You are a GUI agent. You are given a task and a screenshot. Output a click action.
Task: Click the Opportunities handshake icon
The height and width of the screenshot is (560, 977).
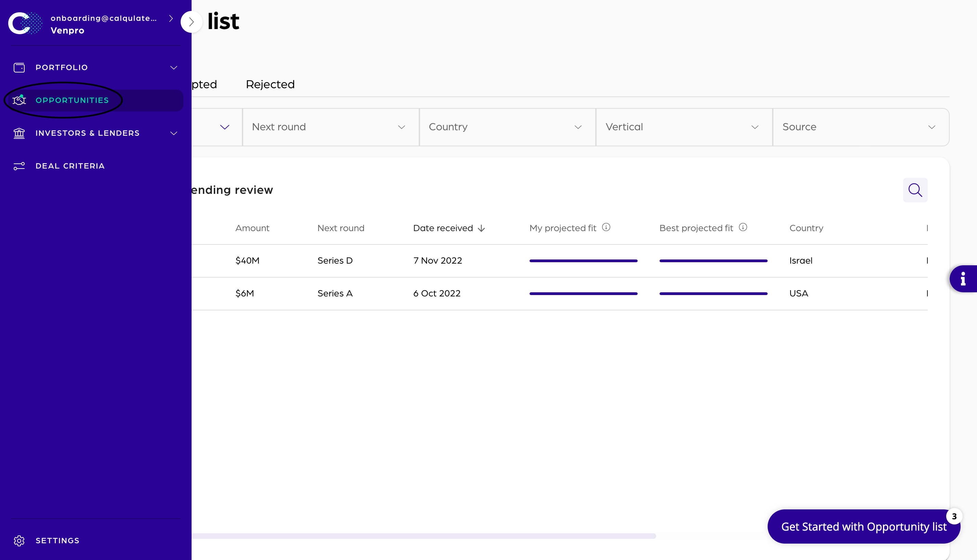(x=19, y=101)
